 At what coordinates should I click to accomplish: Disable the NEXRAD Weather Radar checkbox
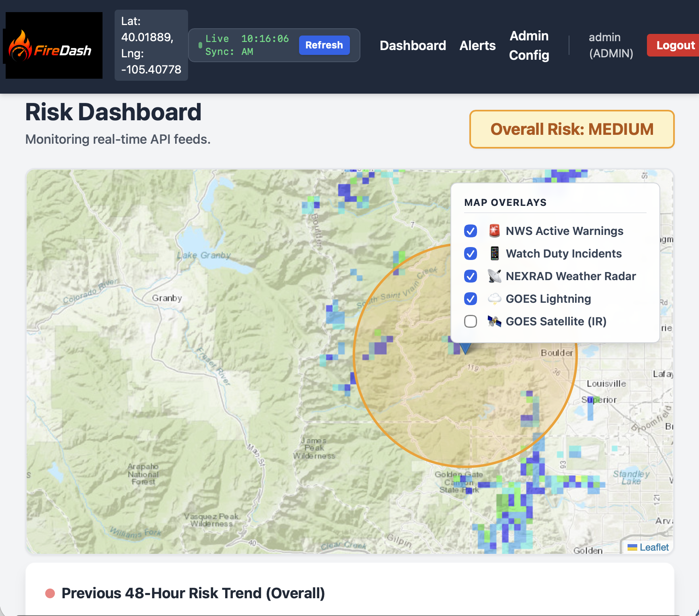tap(471, 276)
